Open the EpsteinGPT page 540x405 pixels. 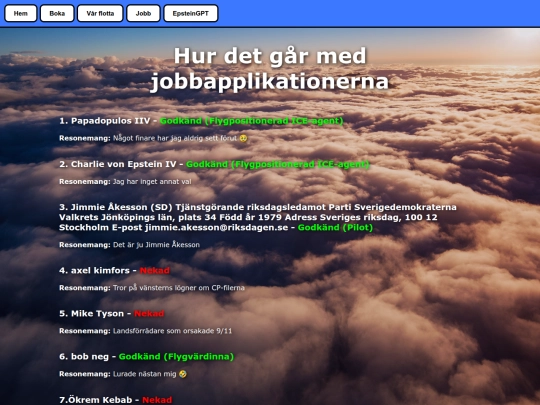coord(191,13)
